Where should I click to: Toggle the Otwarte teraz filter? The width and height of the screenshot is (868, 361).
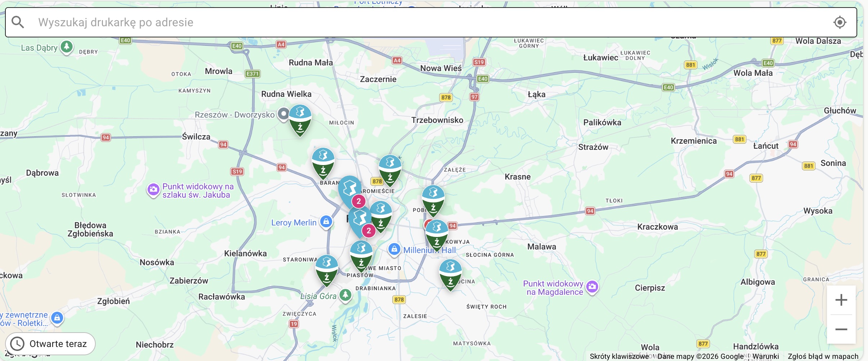pyautogui.click(x=50, y=344)
